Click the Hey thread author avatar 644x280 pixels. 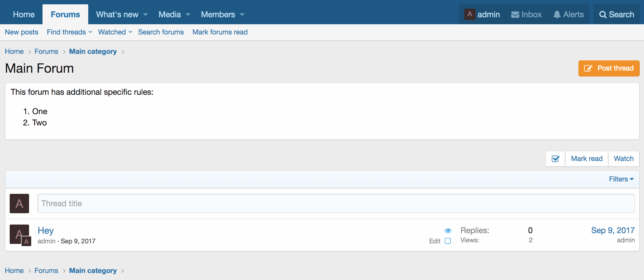point(19,234)
